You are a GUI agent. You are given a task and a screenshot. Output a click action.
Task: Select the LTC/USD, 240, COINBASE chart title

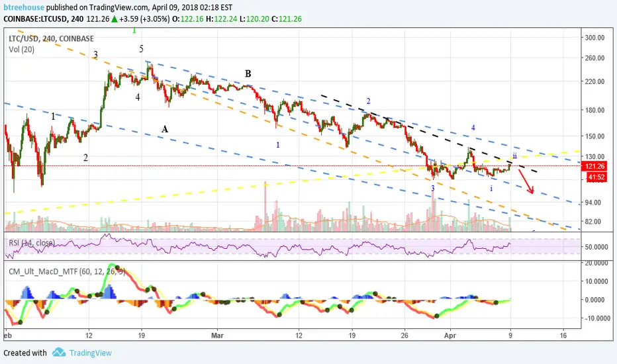point(51,38)
